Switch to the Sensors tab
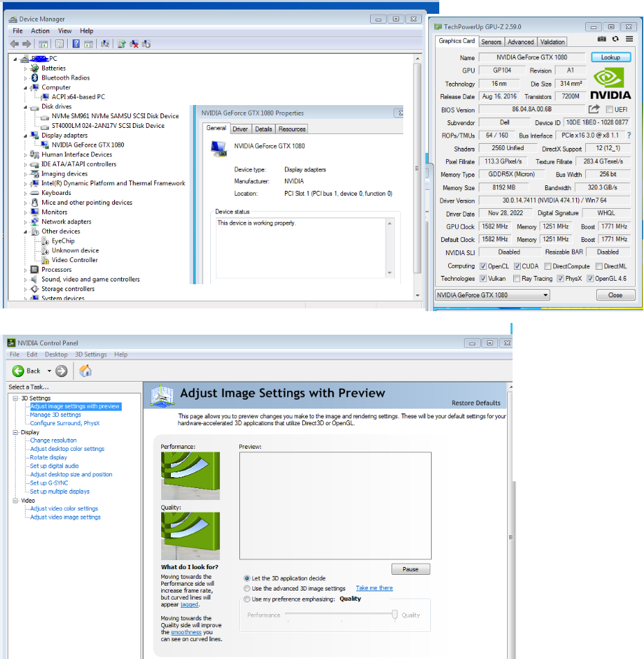 pyautogui.click(x=491, y=42)
